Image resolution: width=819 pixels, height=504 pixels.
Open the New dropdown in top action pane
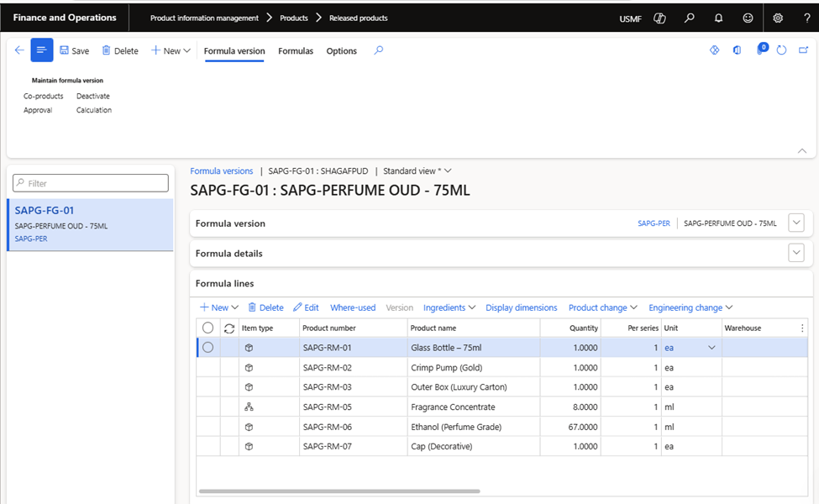[x=171, y=50]
